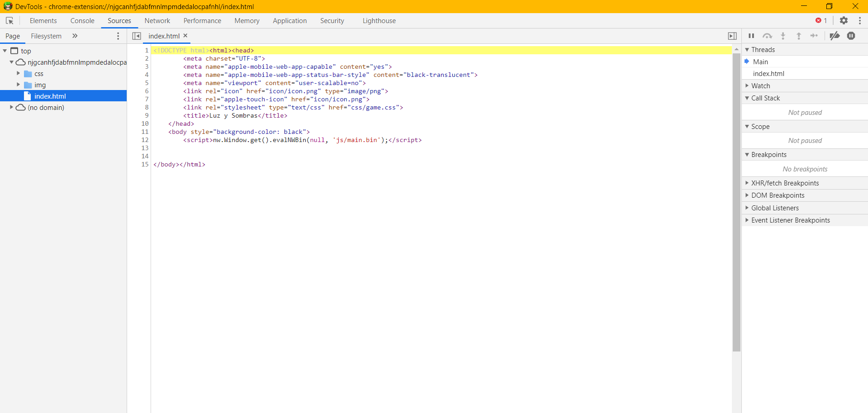Deactivate all breakpoints
The image size is (868, 413).
[835, 36]
